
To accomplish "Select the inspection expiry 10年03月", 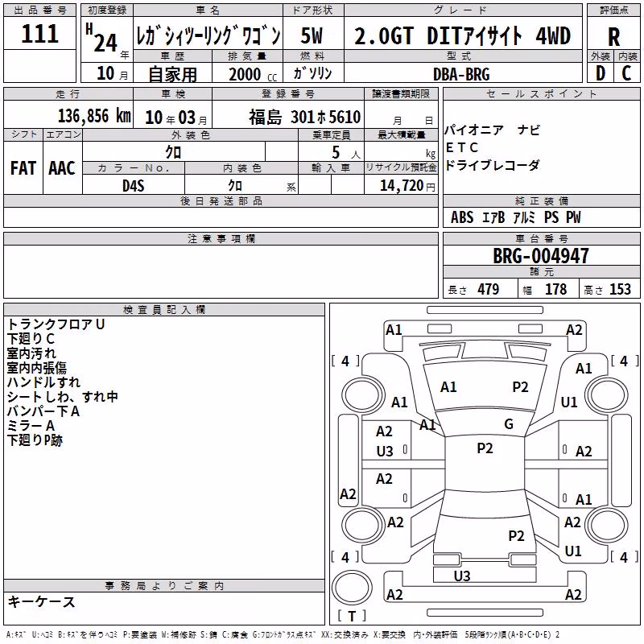I will pyautogui.click(x=175, y=118).
